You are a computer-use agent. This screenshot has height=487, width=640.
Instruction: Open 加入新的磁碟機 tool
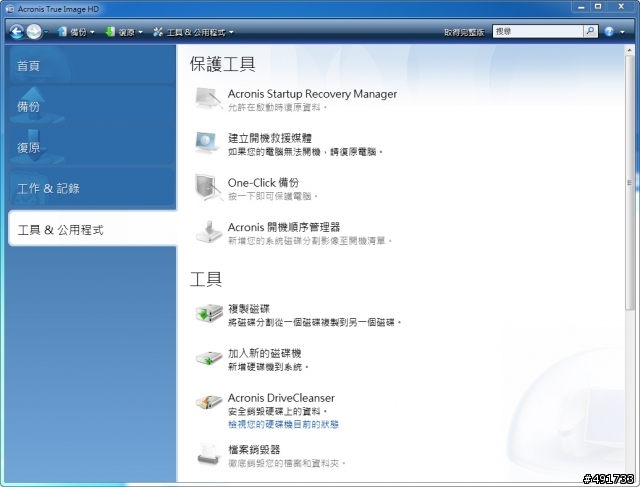(x=264, y=353)
